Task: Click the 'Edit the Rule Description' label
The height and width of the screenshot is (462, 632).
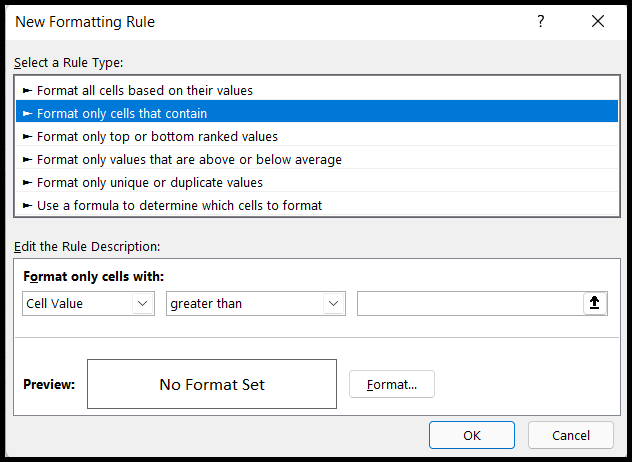Action: (86, 246)
